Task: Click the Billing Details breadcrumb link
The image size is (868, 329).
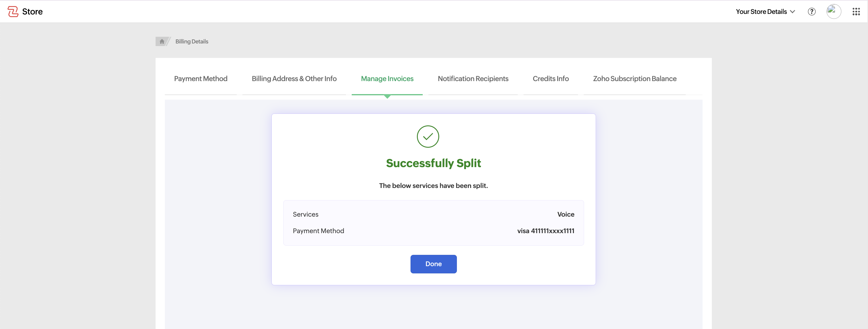Action: click(192, 41)
